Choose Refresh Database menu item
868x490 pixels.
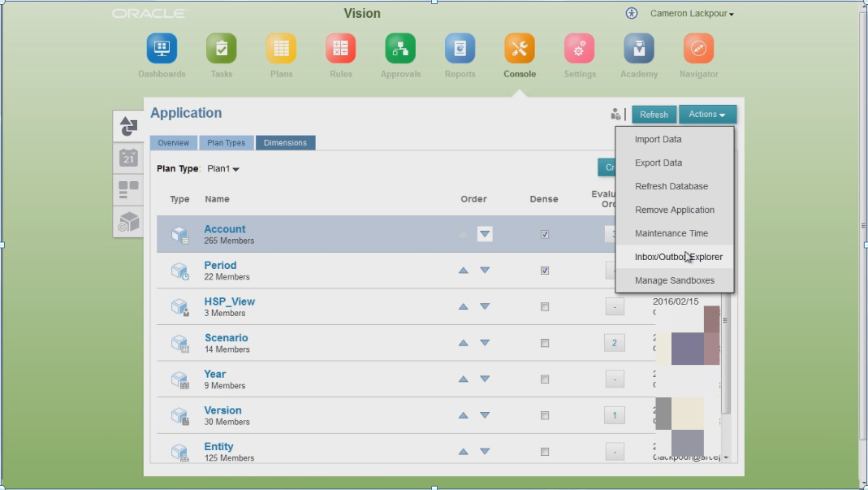coord(674,186)
